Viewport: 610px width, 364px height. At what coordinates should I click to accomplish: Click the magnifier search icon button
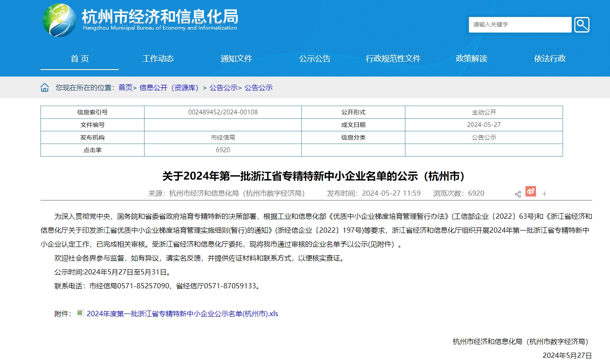(582, 25)
